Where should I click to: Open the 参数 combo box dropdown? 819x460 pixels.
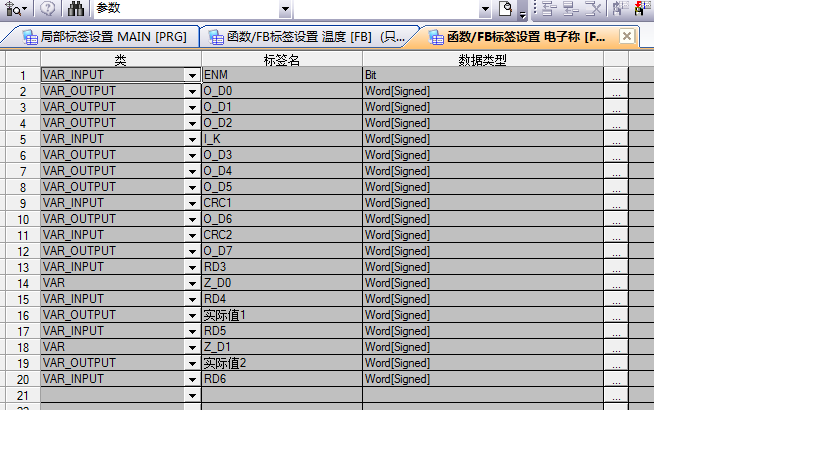coord(285,9)
